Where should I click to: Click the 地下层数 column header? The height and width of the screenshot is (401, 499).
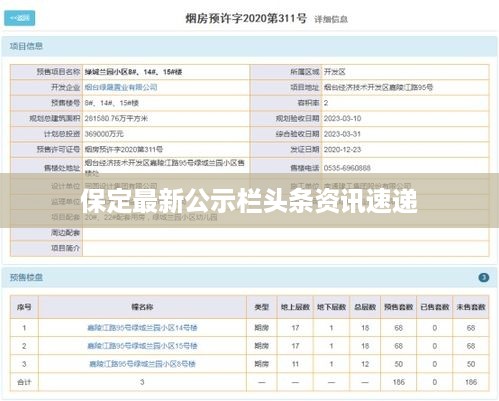tap(331, 307)
